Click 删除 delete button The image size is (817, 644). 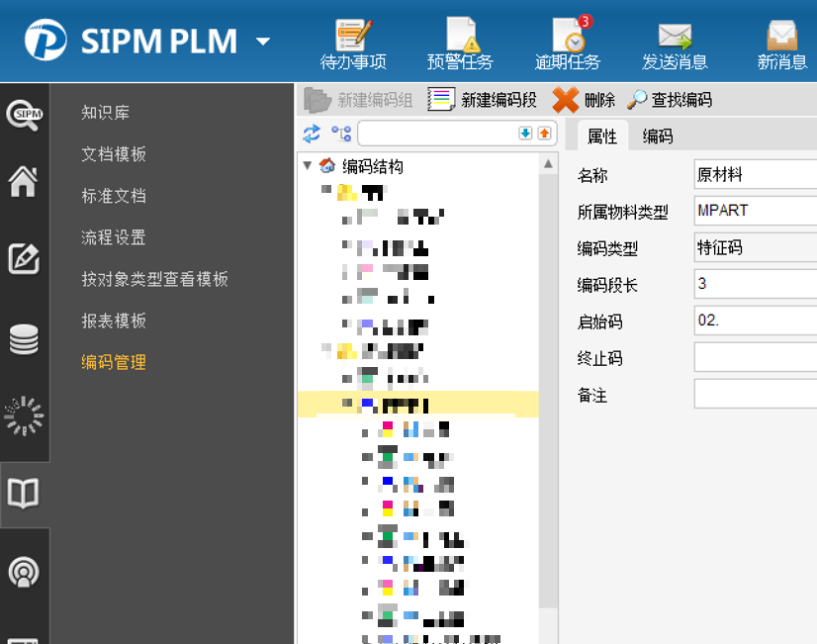click(584, 100)
